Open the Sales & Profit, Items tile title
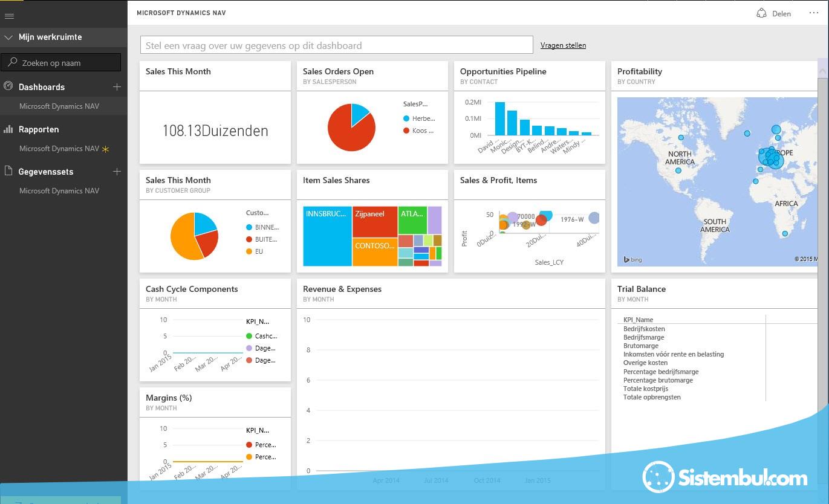The image size is (829, 504). 498,180
